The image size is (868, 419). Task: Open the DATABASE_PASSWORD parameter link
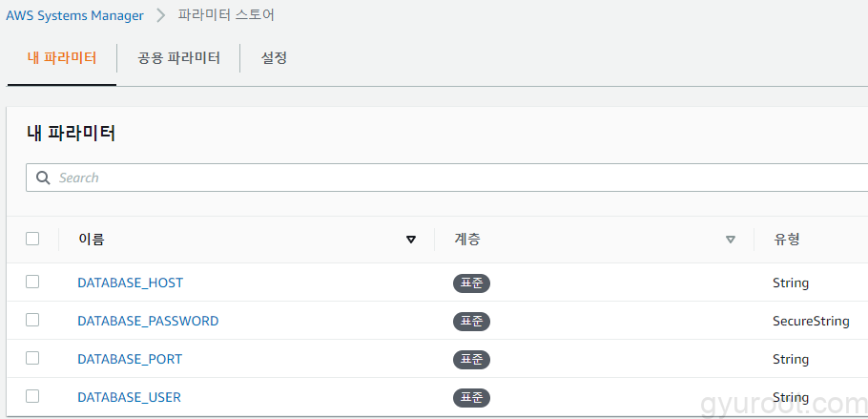point(148,322)
